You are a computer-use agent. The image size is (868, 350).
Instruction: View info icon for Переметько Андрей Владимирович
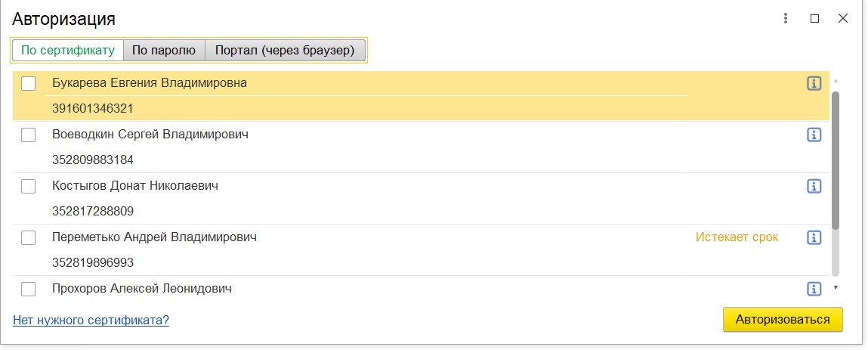point(814,237)
